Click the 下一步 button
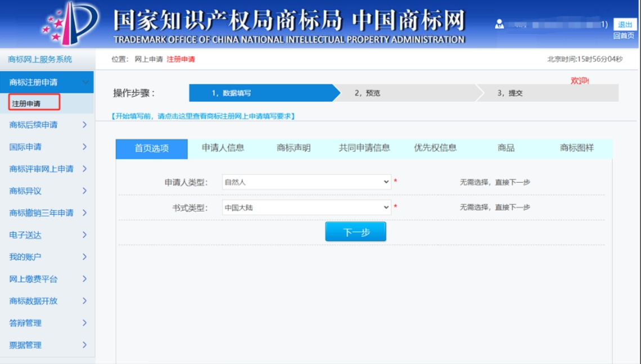641x364 pixels. (356, 232)
